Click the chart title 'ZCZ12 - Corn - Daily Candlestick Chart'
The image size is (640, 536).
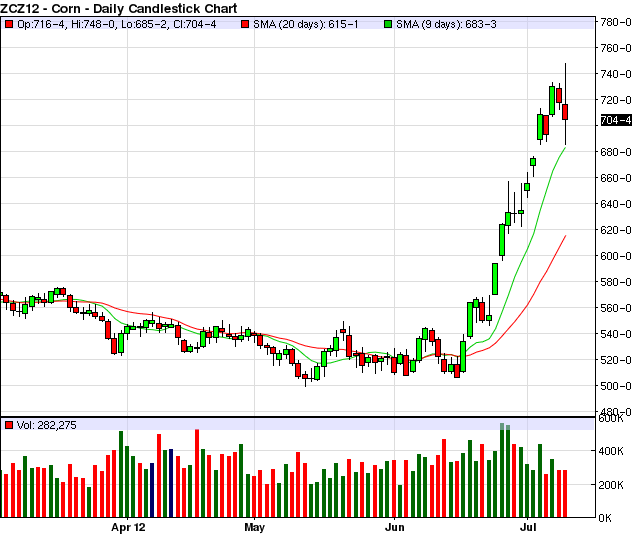pyautogui.click(x=119, y=8)
